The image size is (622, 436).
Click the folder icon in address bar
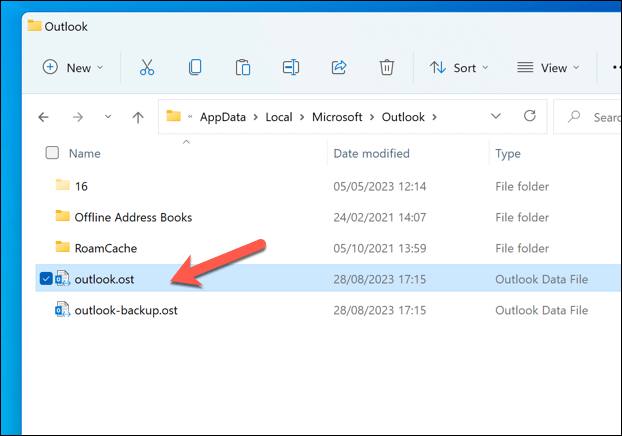[x=173, y=116]
